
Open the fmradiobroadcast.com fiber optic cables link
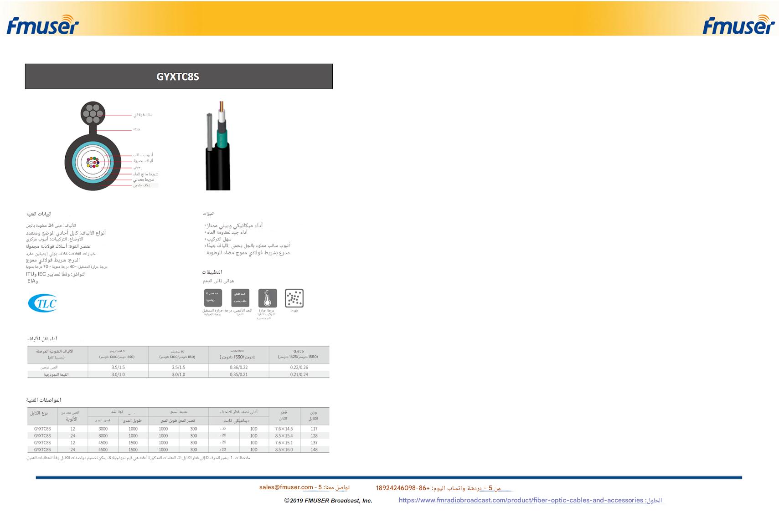[x=521, y=500]
